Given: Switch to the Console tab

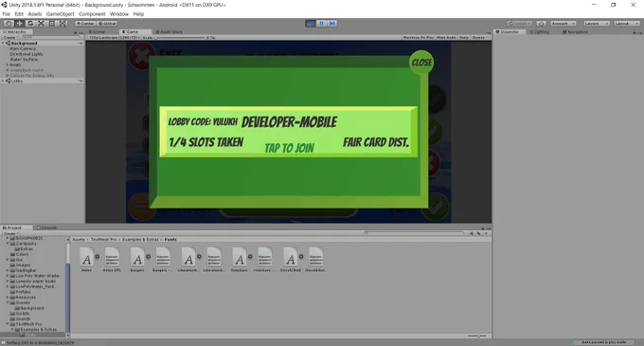Looking at the screenshot, I should coord(46,228).
